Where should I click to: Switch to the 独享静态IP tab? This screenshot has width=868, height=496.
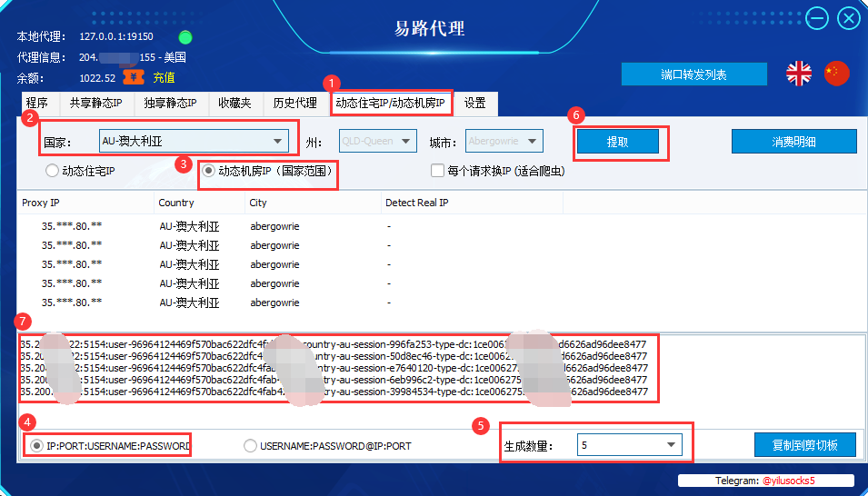pyautogui.click(x=170, y=104)
